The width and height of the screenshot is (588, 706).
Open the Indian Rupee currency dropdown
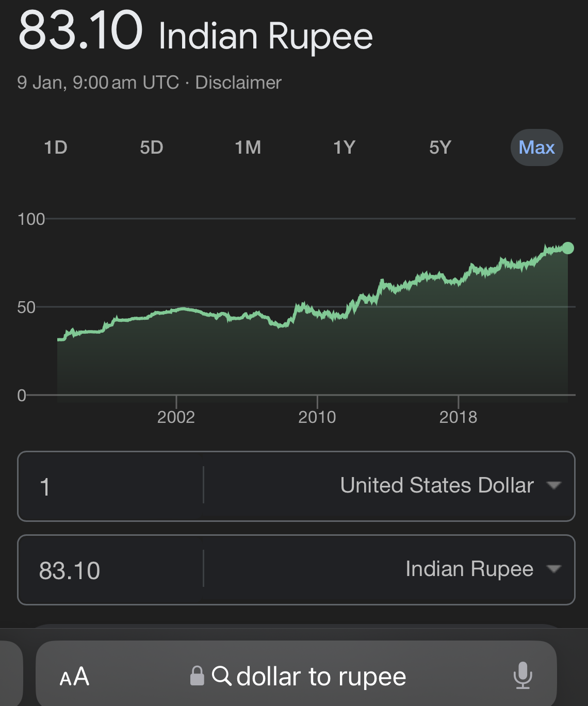[469, 569]
